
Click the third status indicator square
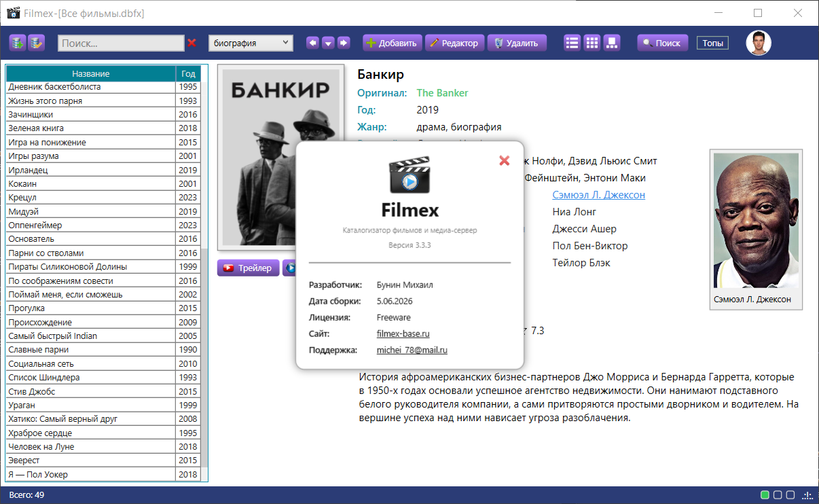791,495
